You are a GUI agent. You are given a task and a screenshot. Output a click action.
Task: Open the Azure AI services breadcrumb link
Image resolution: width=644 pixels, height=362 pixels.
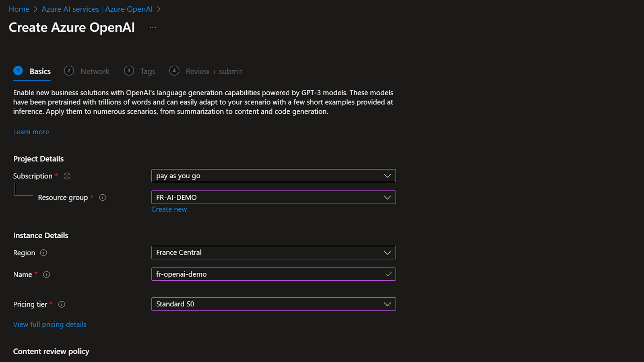[97, 9]
